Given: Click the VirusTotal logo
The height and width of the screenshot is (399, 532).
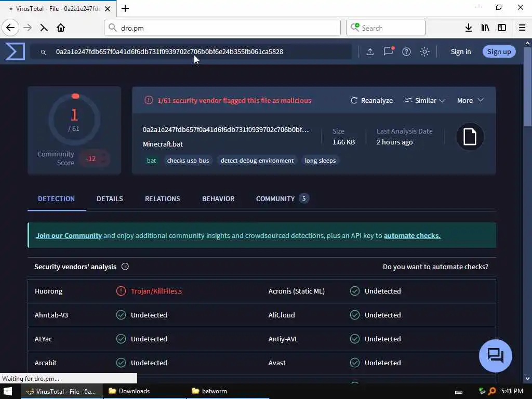Looking at the screenshot, I should 15,51.
